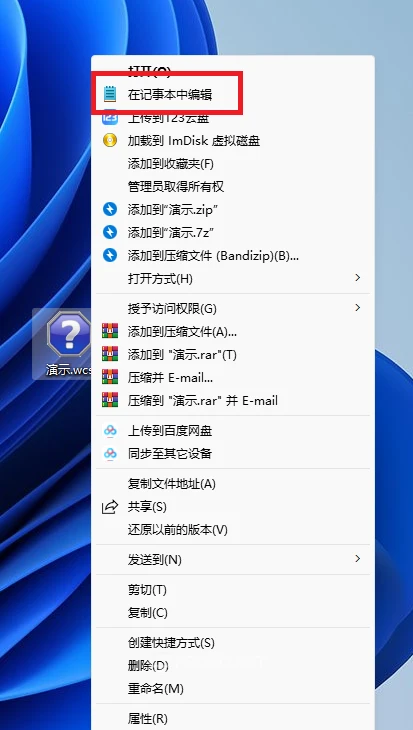Viewport: 413px width, 730px height.
Task: Expand the 打开方式(H) submenu arrow
Action: point(358,278)
